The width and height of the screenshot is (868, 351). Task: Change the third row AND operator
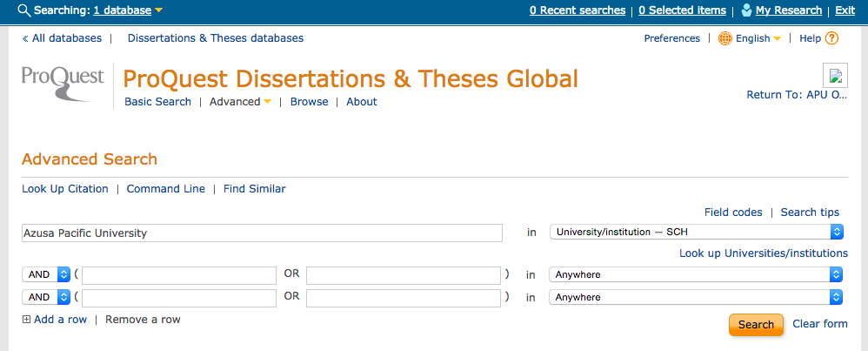click(x=46, y=297)
